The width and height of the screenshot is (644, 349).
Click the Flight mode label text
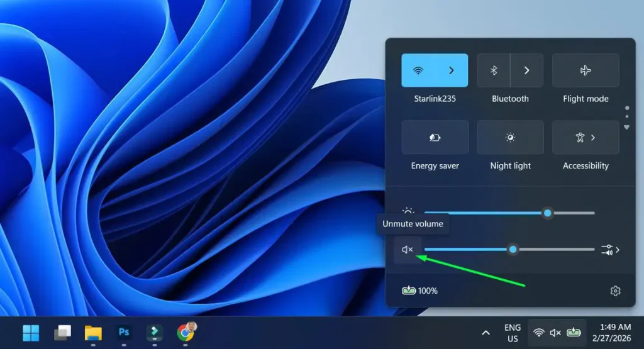(586, 99)
